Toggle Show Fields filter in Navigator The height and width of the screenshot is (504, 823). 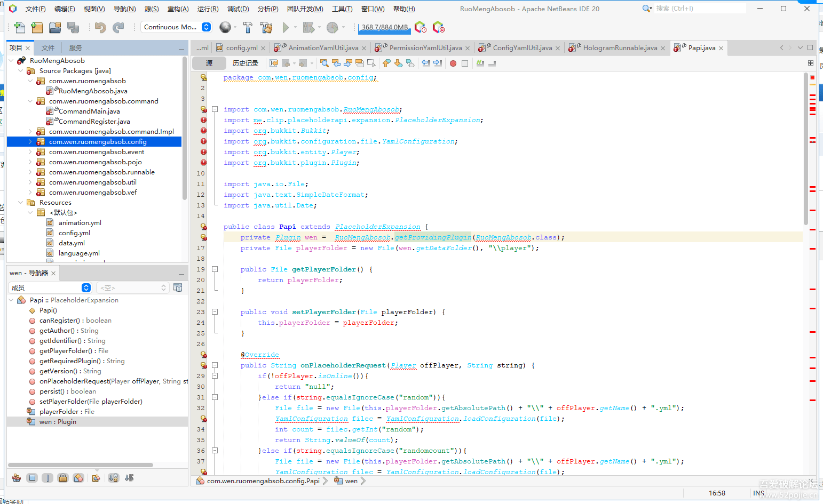tap(32, 478)
